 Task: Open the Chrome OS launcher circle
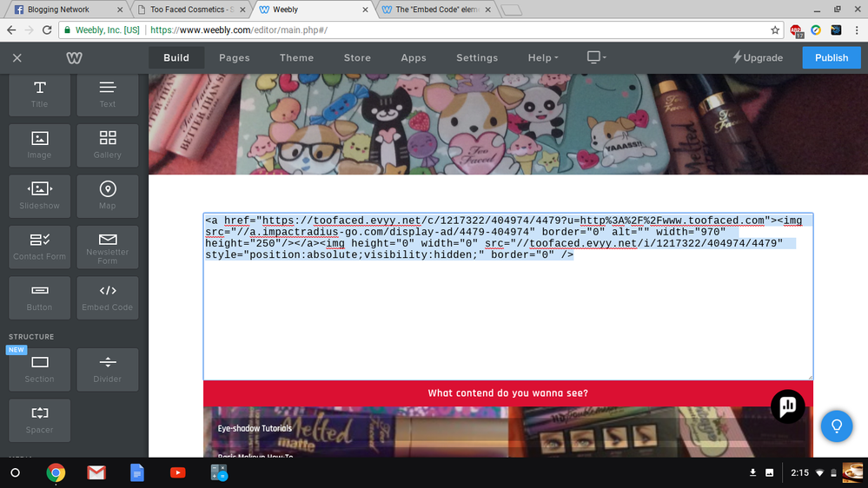[16, 472]
